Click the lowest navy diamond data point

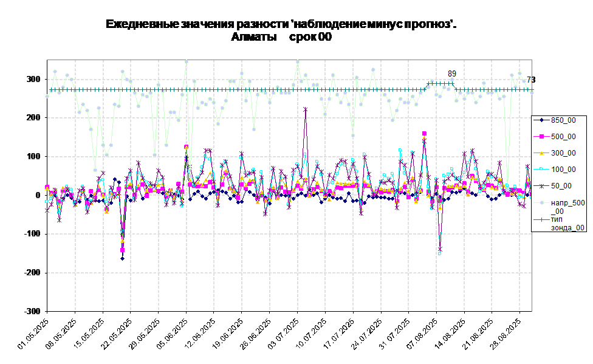[x=122, y=258]
